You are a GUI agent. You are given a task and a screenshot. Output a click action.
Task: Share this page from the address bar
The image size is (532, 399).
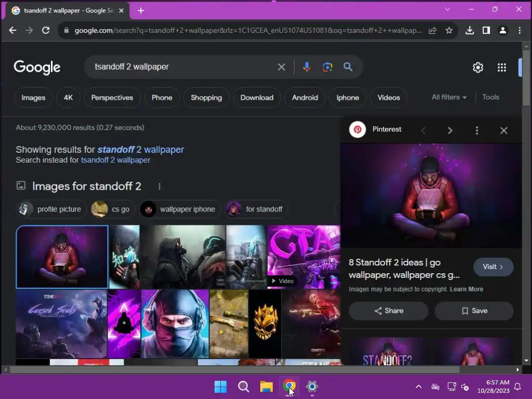(x=432, y=30)
